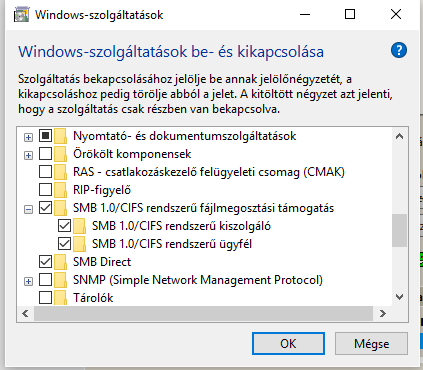Uncheck SMB 1.0/CIFS rendszerű ügyfél
The height and width of the screenshot is (370, 423).
click(x=64, y=244)
